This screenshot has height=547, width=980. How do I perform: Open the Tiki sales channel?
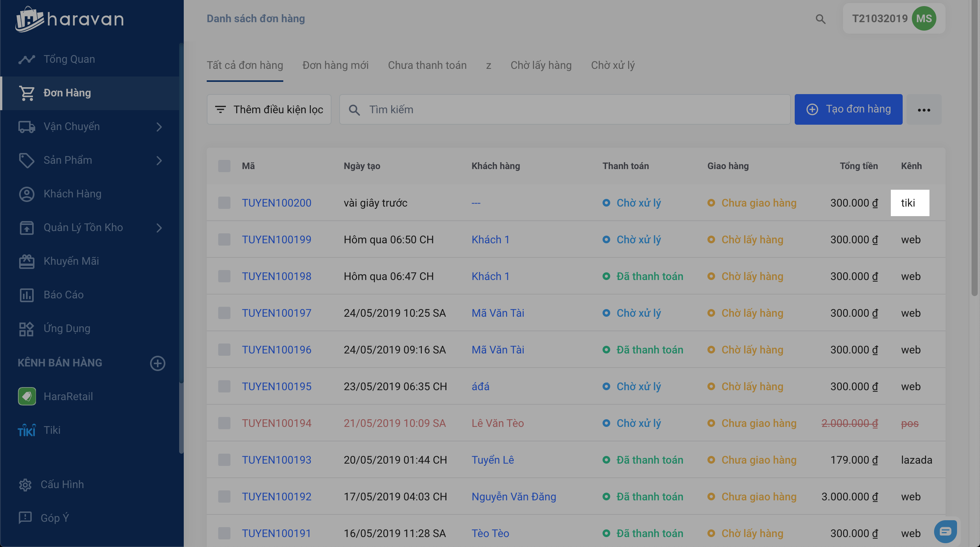tap(52, 430)
